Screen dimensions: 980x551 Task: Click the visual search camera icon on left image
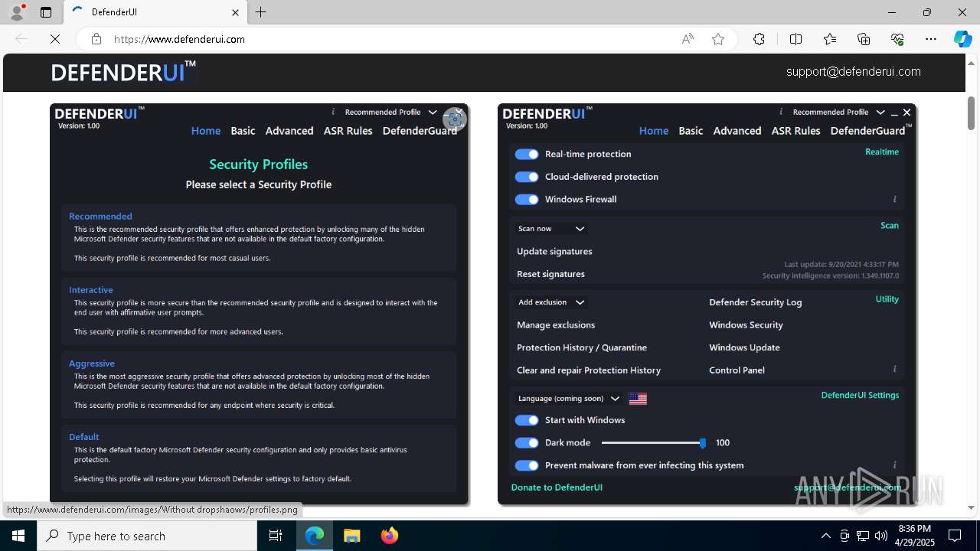pos(455,119)
